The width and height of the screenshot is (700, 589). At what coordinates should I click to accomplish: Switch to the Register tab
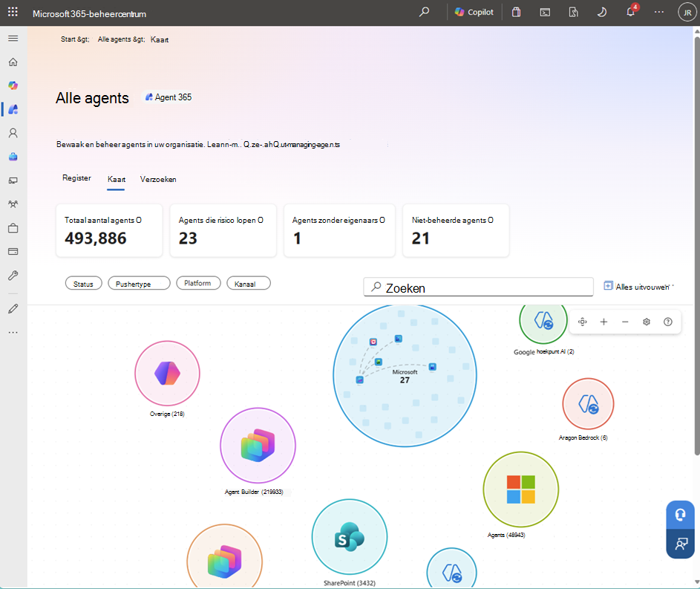(x=76, y=178)
